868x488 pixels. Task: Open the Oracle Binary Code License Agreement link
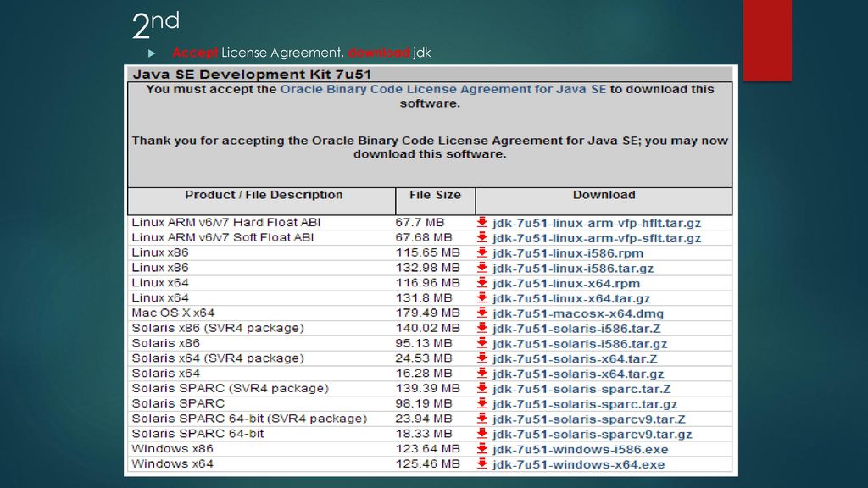[x=443, y=89]
